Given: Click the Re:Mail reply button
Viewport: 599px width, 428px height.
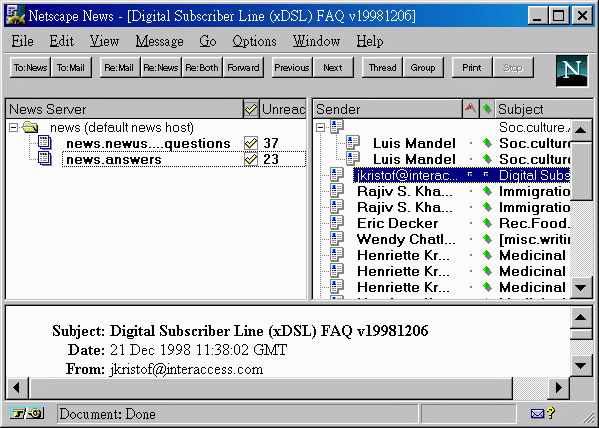Looking at the screenshot, I should 119,68.
